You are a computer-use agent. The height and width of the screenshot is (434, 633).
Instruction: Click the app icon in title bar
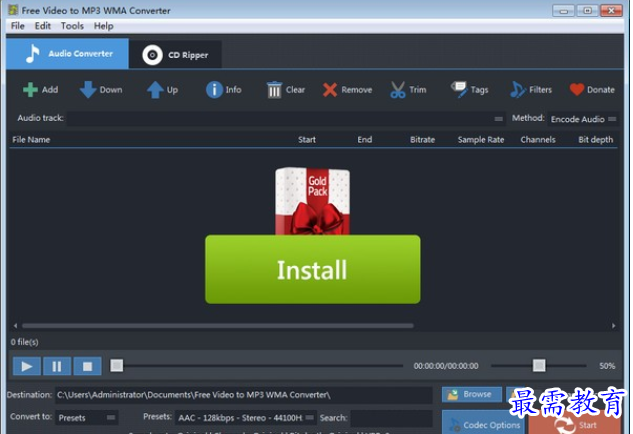point(13,10)
